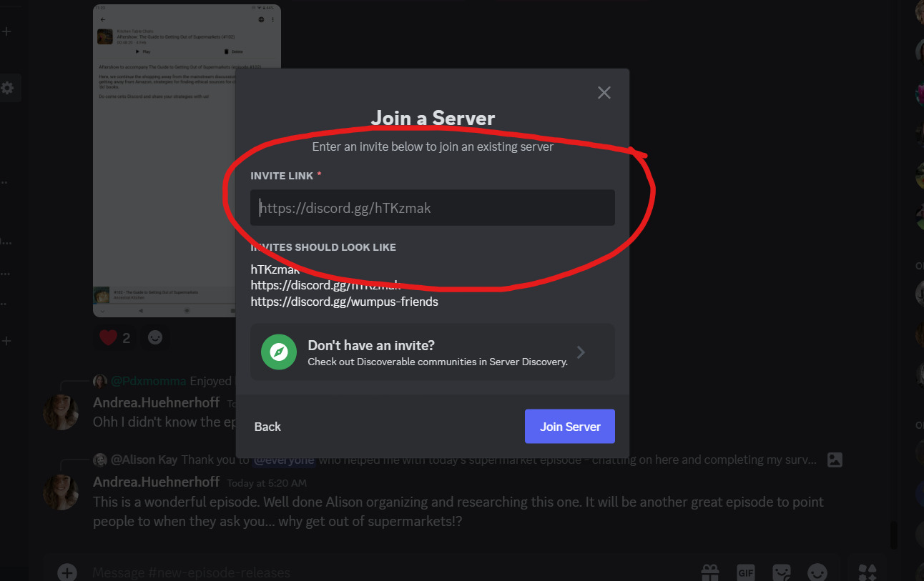
Task: Open "Don't have an invite?" option
Action: (433, 352)
